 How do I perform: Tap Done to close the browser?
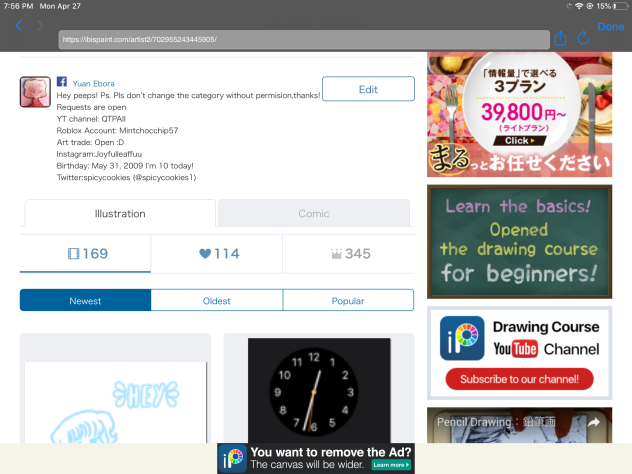(610, 27)
